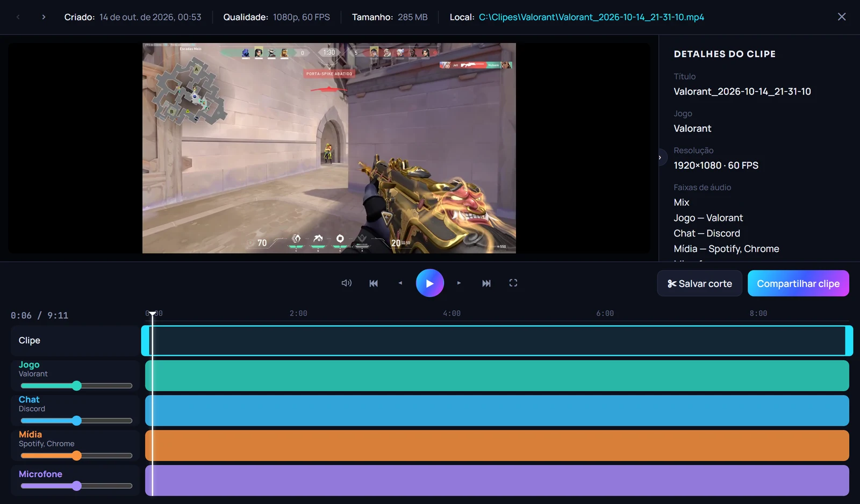This screenshot has width=860, height=504.
Task: Step back one frame
Action: [400, 283]
